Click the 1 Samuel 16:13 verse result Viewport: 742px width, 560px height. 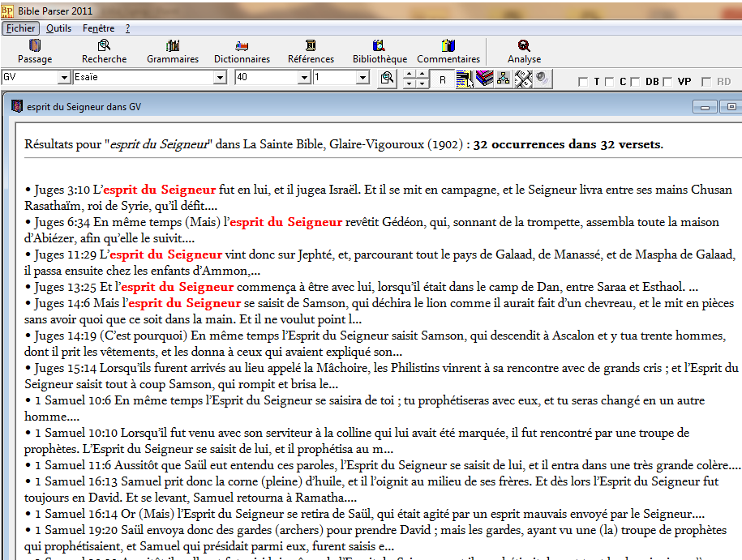point(371,489)
